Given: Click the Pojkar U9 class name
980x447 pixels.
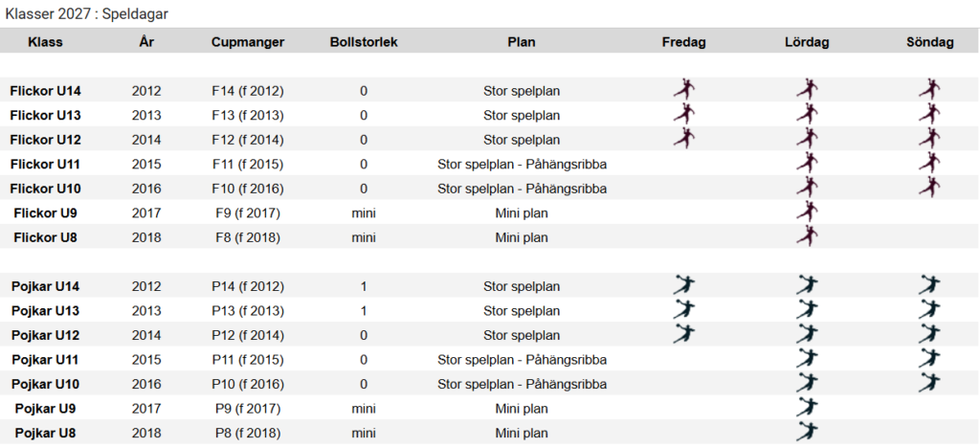Looking at the screenshot, I should (46, 409).
